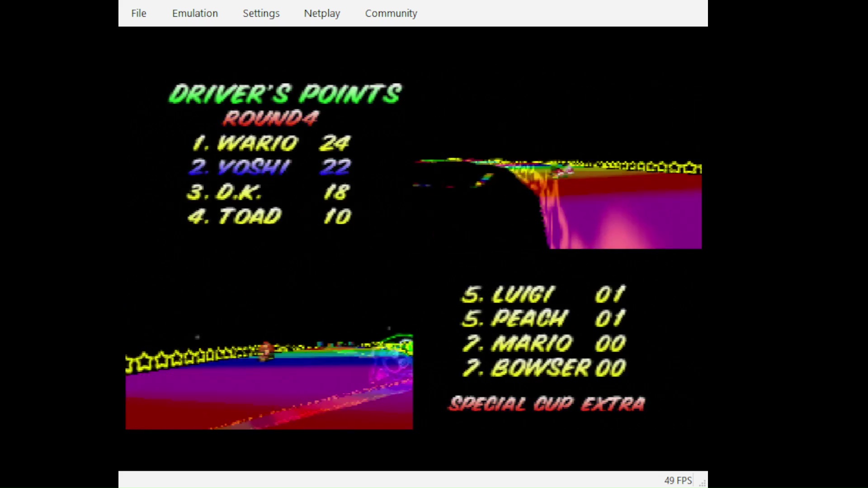The height and width of the screenshot is (488, 868).
Task: Select the 7. MARIO 00 standings row
Action: (544, 343)
